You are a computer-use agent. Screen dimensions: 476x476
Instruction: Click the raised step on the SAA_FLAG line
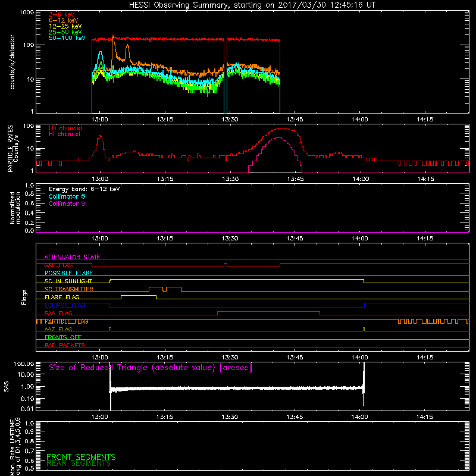269,311
